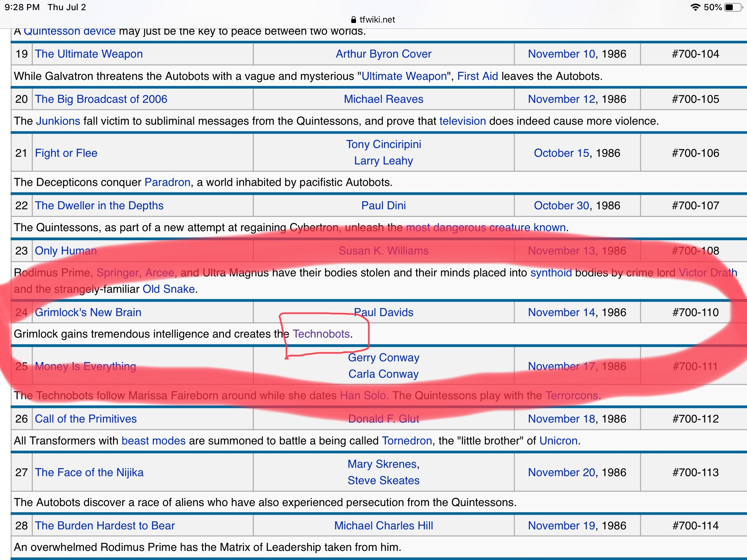Tap the lock icon beside tfwiki.net

pos(353,20)
